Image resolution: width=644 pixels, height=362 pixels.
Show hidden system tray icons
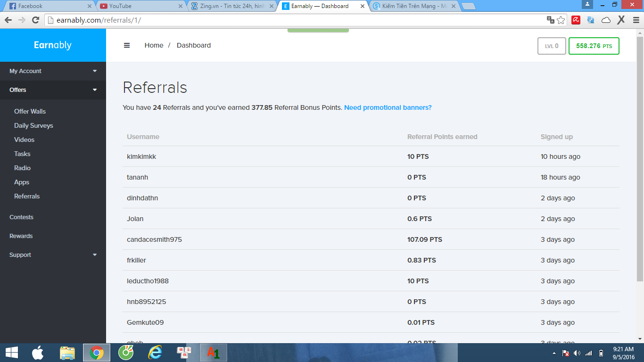click(x=554, y=353)
